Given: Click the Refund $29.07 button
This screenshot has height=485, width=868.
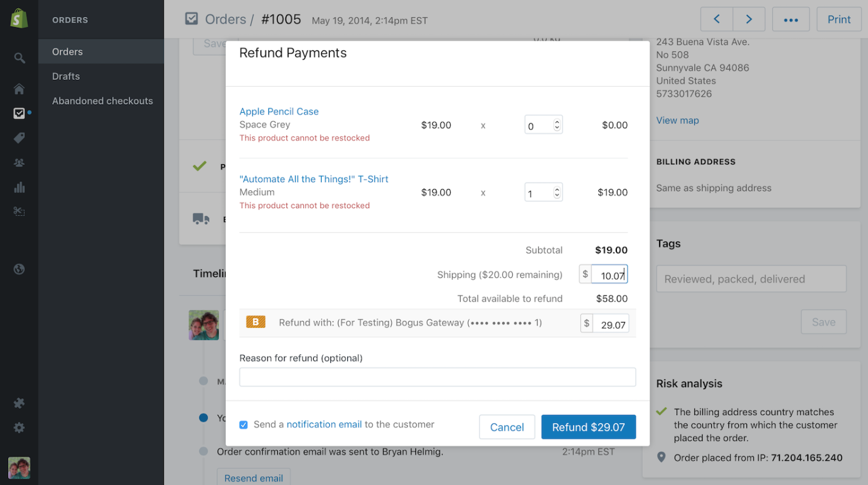Looking at the screenshot, I should click(588, 427).
